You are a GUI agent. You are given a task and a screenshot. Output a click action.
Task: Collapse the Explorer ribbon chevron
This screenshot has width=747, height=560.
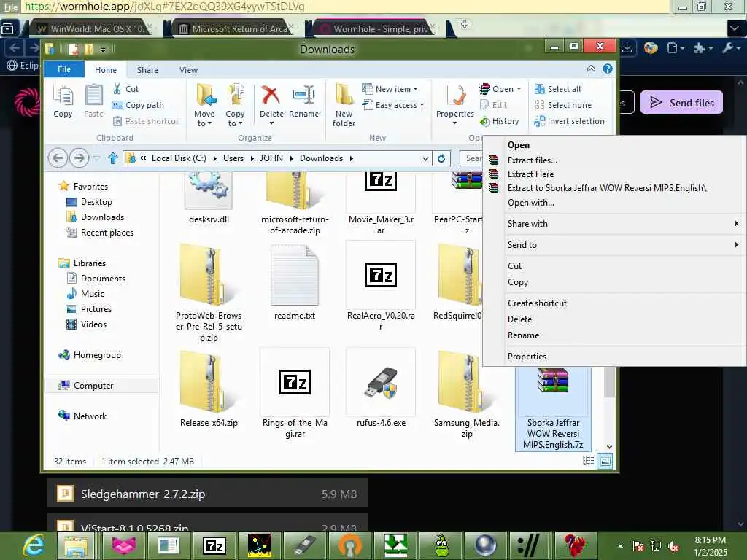click(x=591, y=69)
